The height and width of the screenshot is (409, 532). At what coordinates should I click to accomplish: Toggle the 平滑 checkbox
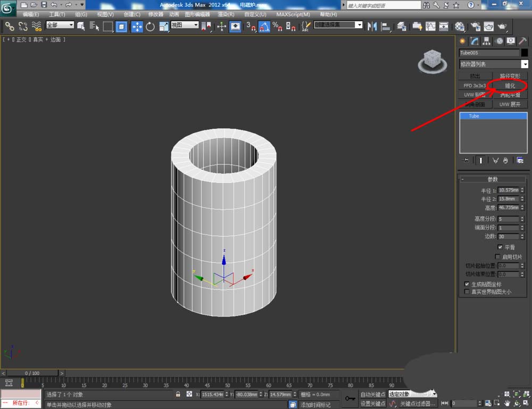(x=500, y=247)
